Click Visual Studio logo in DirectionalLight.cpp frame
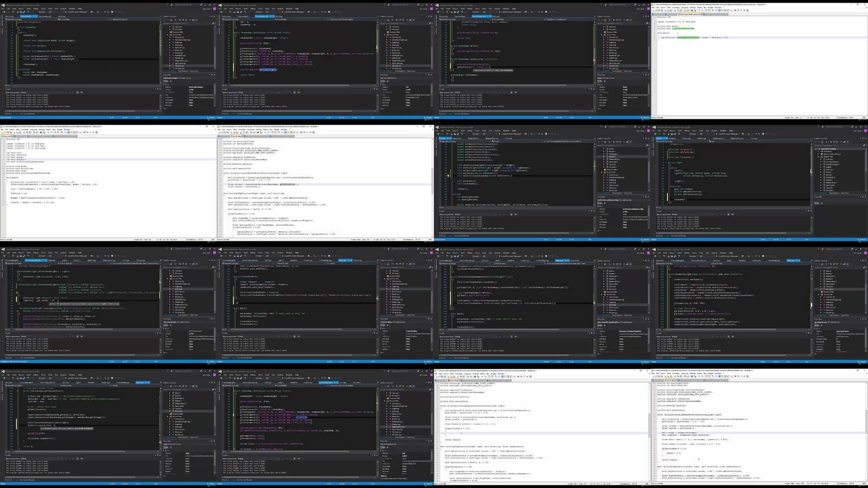The width and height of the screenshot is (868, 488). pyautogui.click(x=3, y=249)
